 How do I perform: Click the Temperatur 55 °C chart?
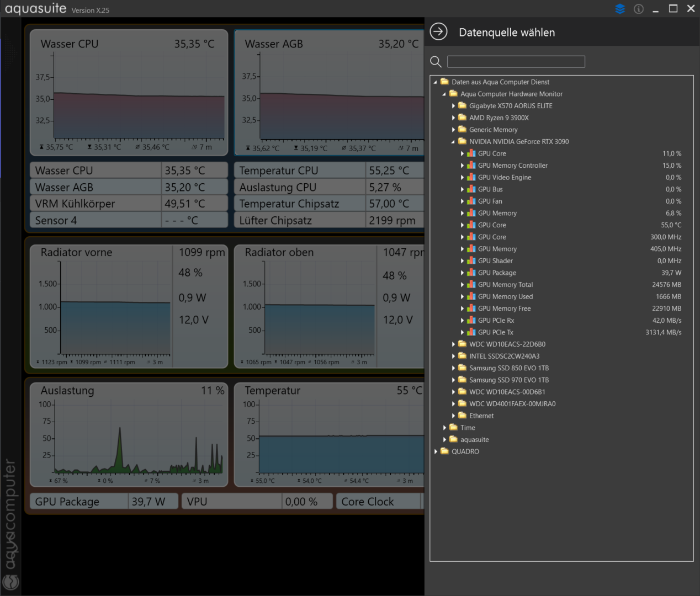[330, 435]
